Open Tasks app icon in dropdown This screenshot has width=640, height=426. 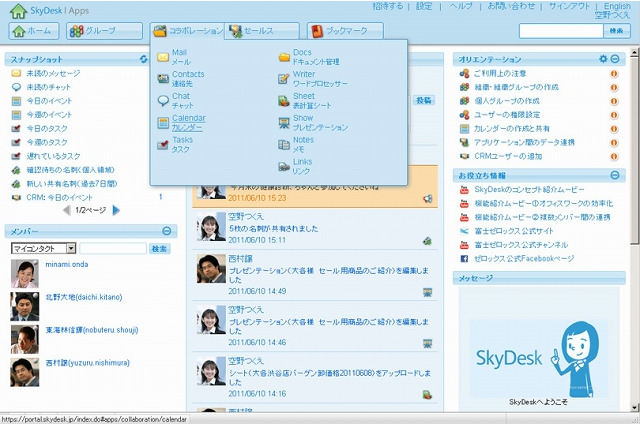pos(163,144)
